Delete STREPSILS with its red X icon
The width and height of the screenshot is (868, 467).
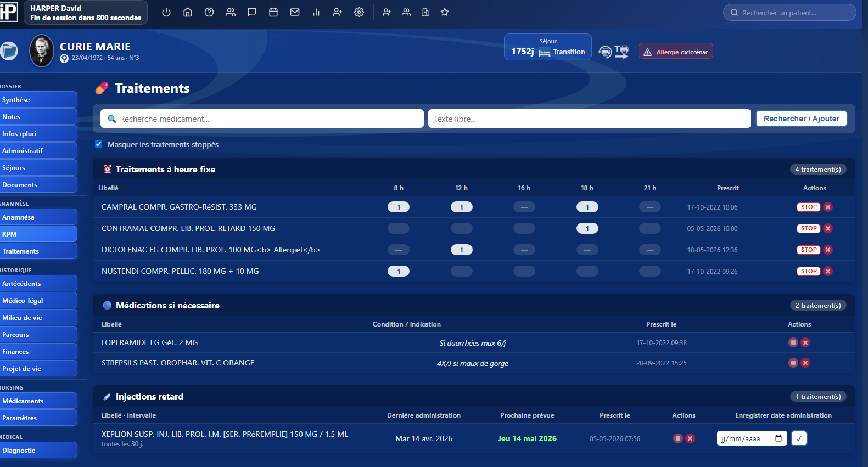coord(805,363)
